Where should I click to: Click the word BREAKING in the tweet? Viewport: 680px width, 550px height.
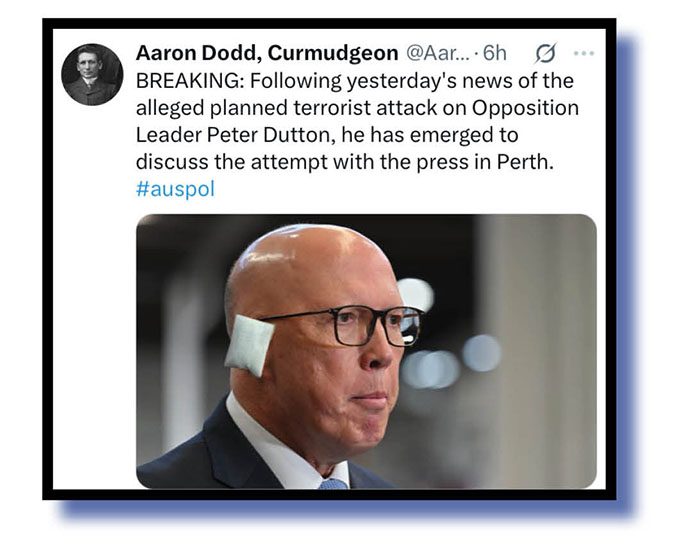[x=190, y=81]
